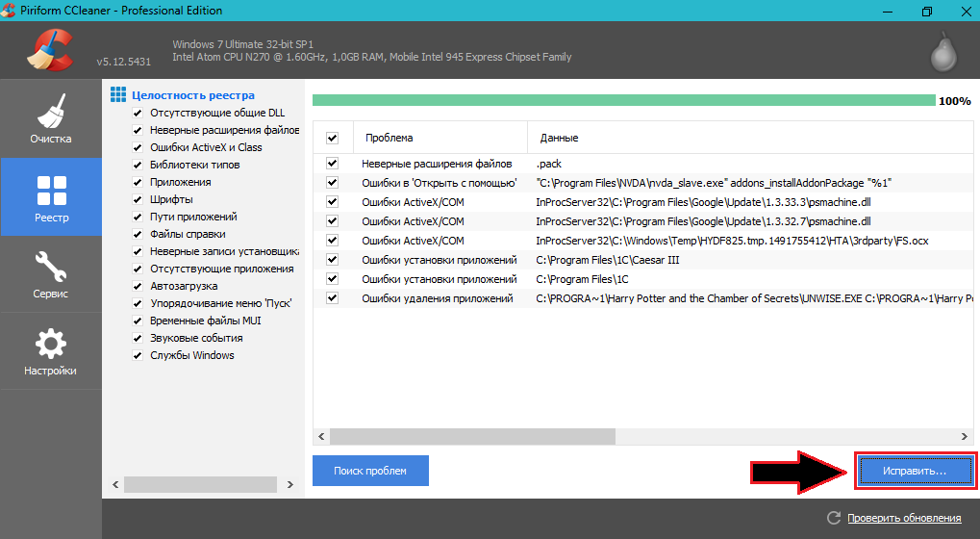Click the Исправить... button
The image size is (980, 539).
pyautogui.click(x=914, y=472)
